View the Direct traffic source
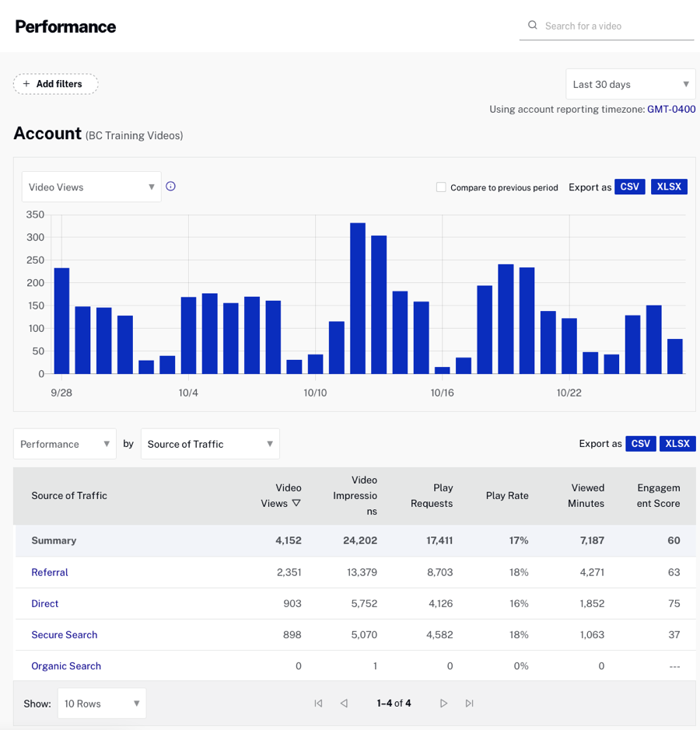 pos(44,603)
